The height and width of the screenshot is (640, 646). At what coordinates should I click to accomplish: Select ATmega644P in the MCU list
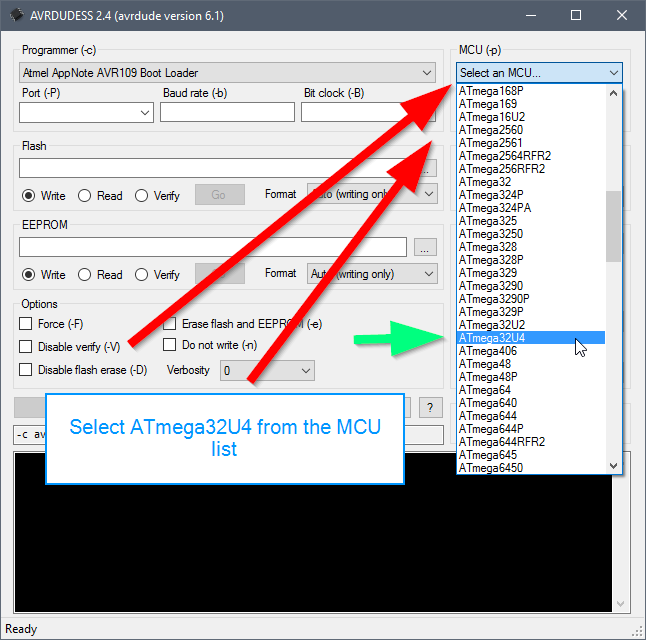[531, 429]
